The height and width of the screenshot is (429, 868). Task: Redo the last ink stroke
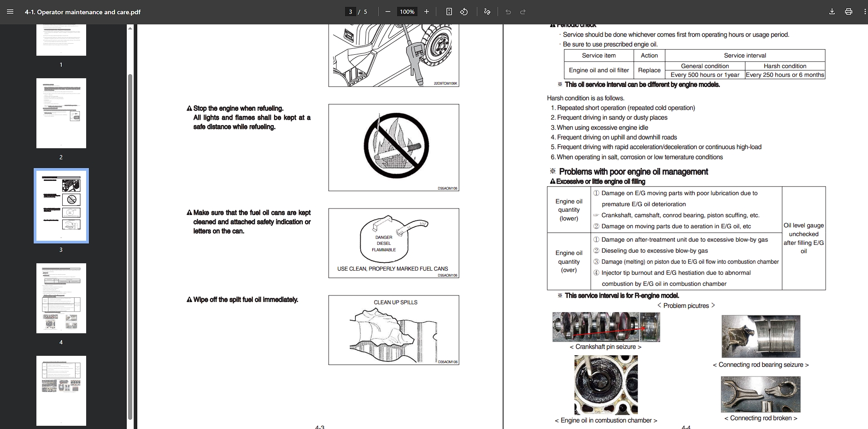[x=523, y=12]
